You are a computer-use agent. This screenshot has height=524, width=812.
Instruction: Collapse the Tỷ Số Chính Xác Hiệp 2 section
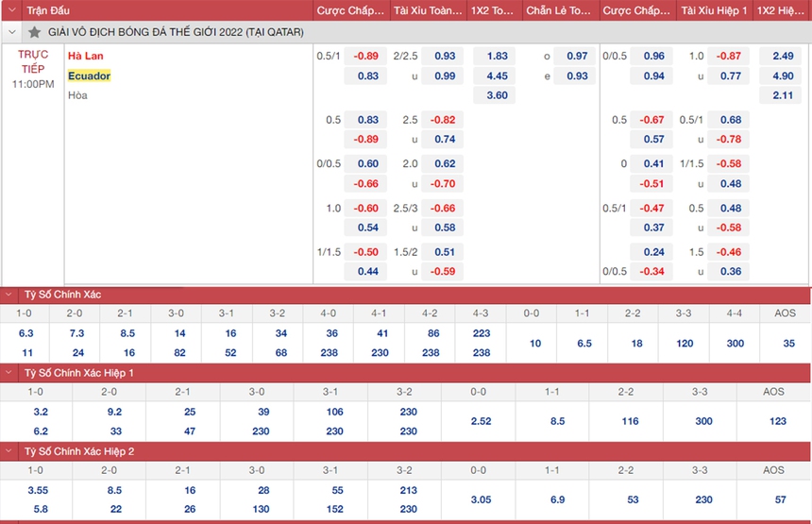pos(11,451)
